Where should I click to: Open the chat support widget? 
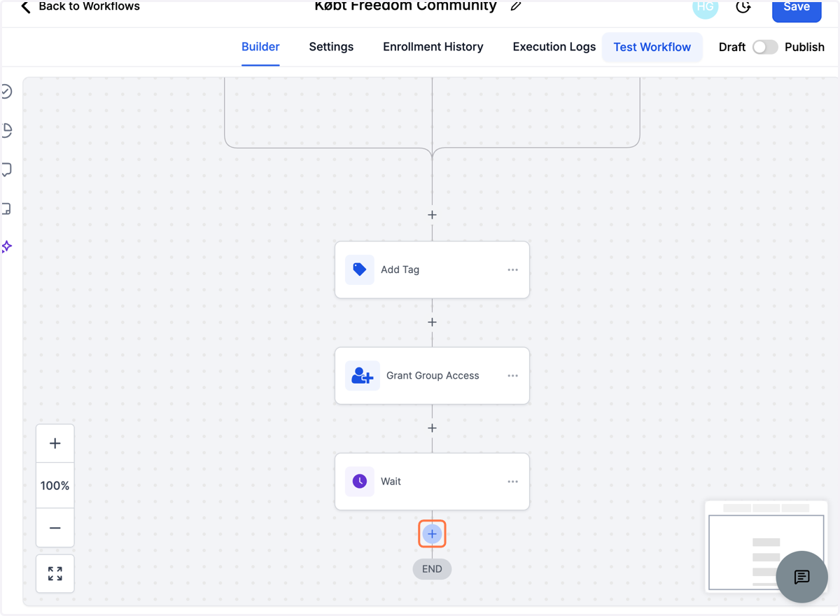(x=802, y=577)
